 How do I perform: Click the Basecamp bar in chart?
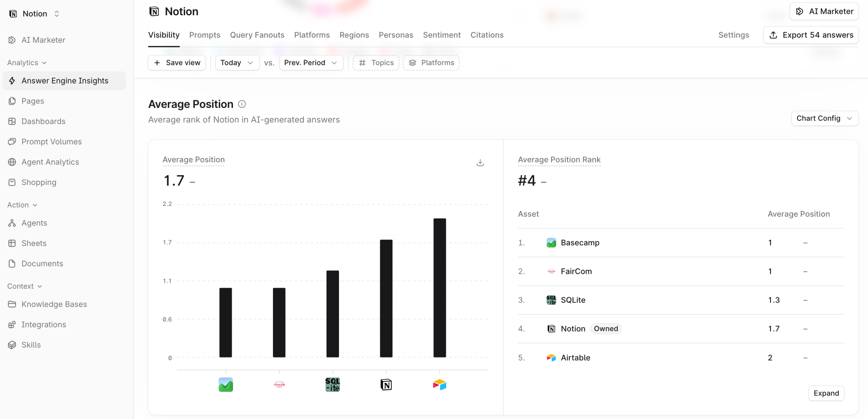pos(226,323)
